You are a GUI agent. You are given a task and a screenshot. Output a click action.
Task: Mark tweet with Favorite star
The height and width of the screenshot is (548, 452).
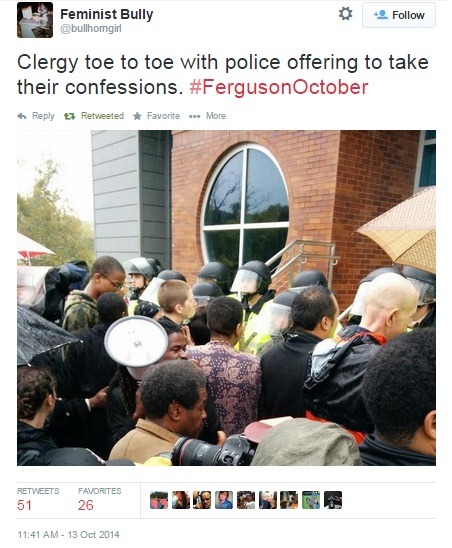point(137,116)
